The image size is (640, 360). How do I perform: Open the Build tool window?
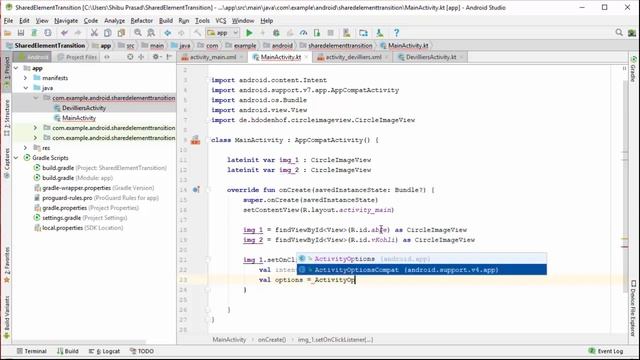coord(68,351)
